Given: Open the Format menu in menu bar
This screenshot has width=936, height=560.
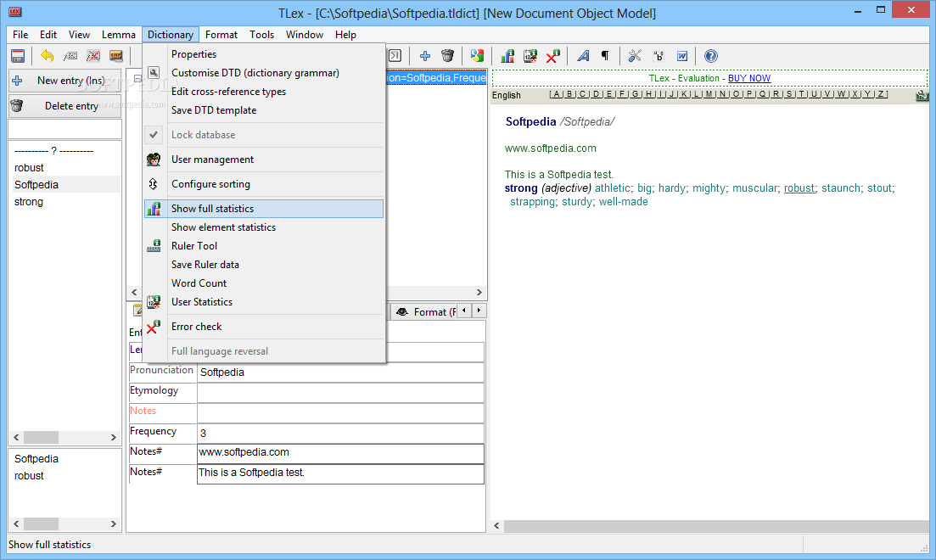Looking at the screenshot, I should click(221, 35).
